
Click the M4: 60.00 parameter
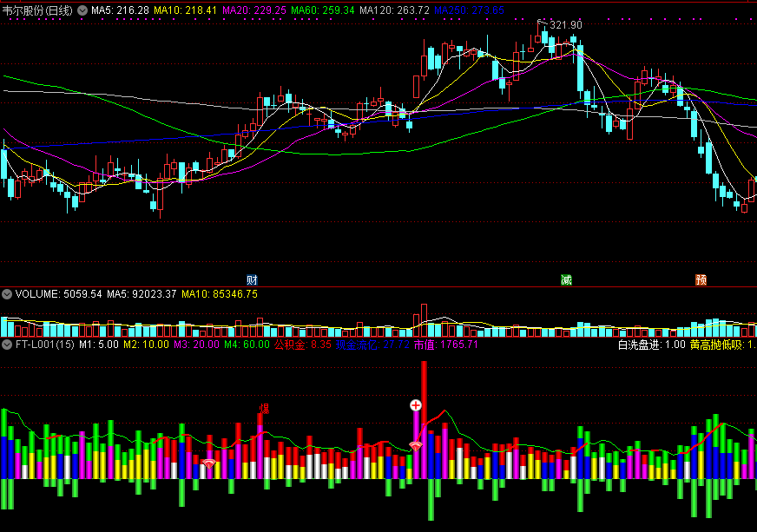click(x=247, y=345)
